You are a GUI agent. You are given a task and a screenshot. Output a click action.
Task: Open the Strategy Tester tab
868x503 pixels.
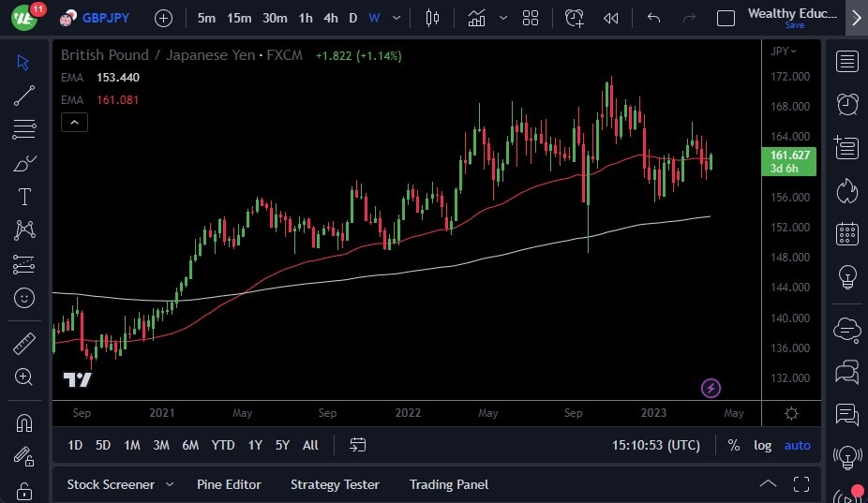pyautogui.click(x=335, y=484)
